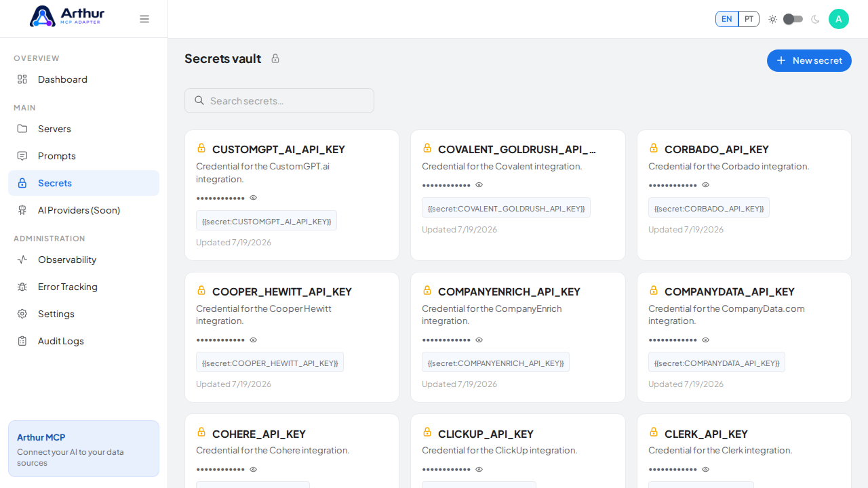Click CUSTOMGPT_AI_API_KEY card title
Image resolution: width=868 pixels, height=488 pixels.
coord(279,149)
